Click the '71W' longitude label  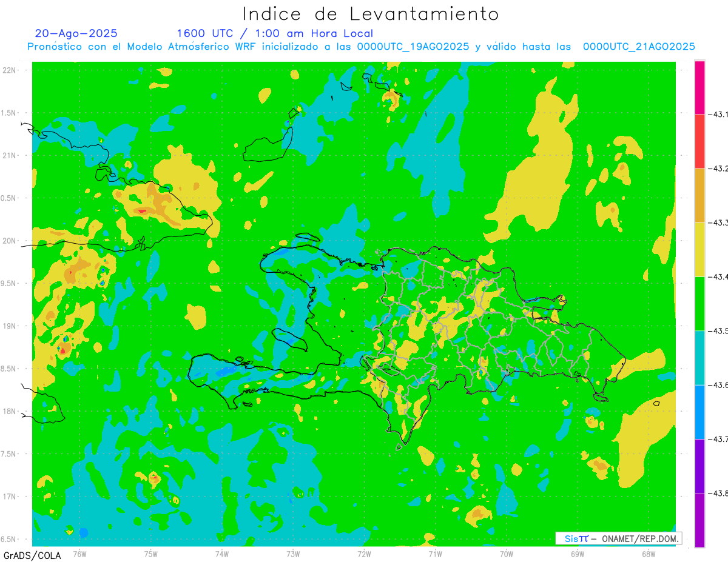point(435,553)
